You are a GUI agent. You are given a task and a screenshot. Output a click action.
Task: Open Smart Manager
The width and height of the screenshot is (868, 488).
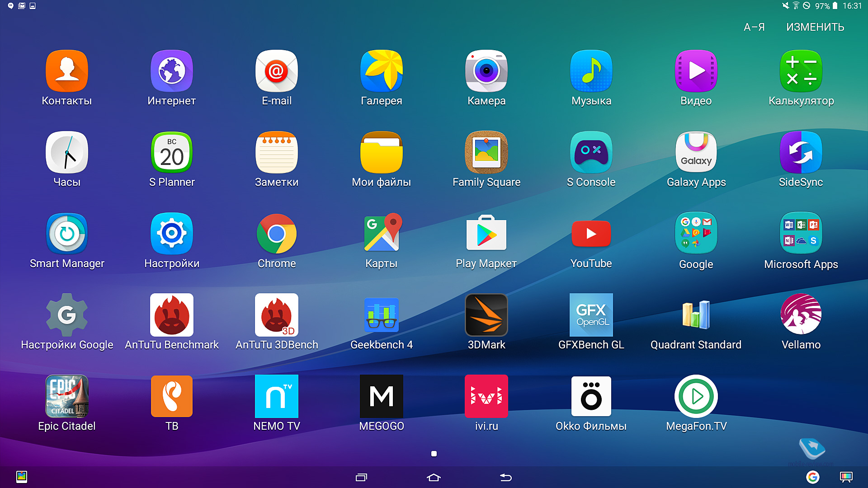(x=67, y=234)
